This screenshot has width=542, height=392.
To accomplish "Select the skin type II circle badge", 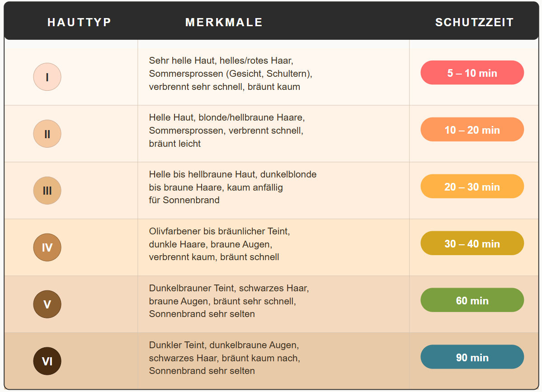I will (47, 134).
